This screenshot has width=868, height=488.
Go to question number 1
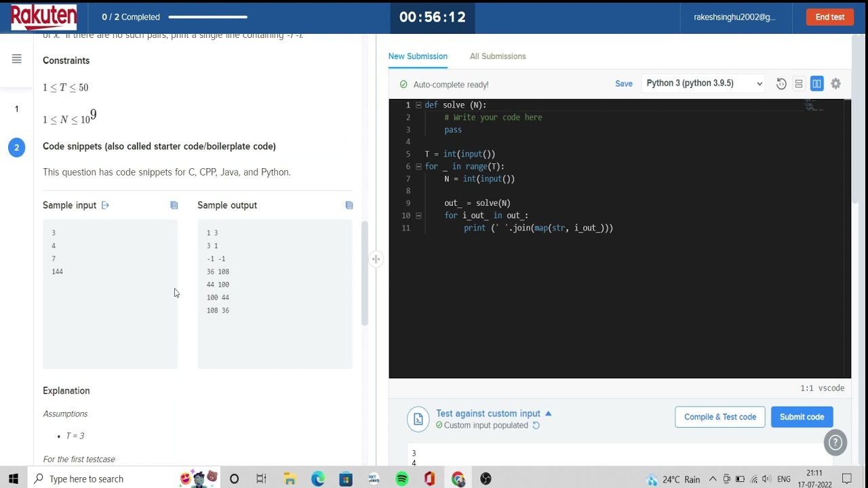tap(16, 108)
